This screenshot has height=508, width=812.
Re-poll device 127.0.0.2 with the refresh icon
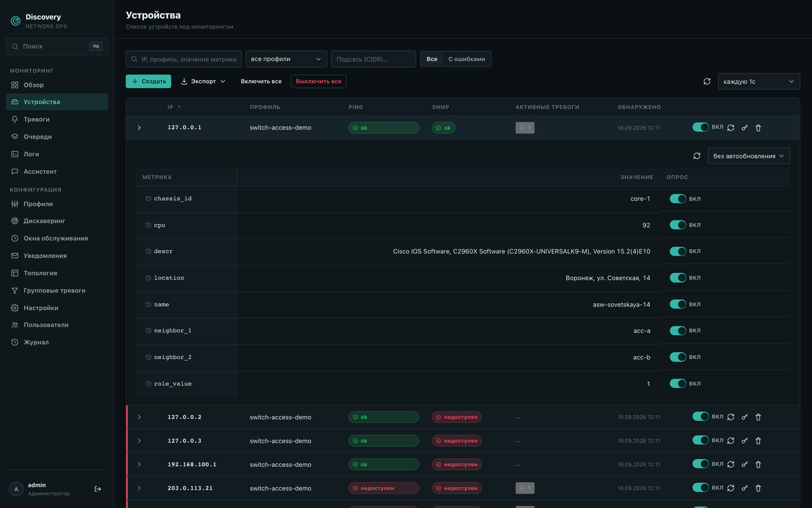[x=731, y=417]
